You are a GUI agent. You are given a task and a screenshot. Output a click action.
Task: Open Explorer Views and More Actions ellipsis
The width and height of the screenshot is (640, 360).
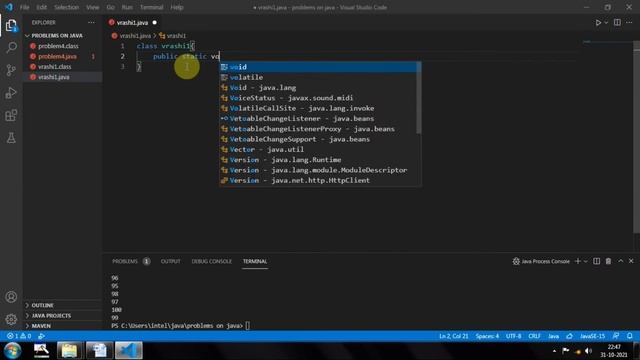[91, 22]
